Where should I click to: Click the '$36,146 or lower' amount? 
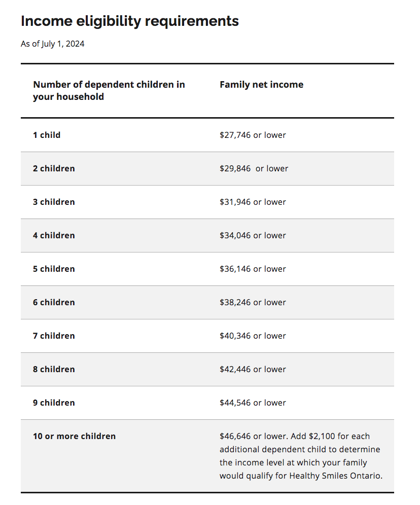pyautogui.click(x=253, y=269)
